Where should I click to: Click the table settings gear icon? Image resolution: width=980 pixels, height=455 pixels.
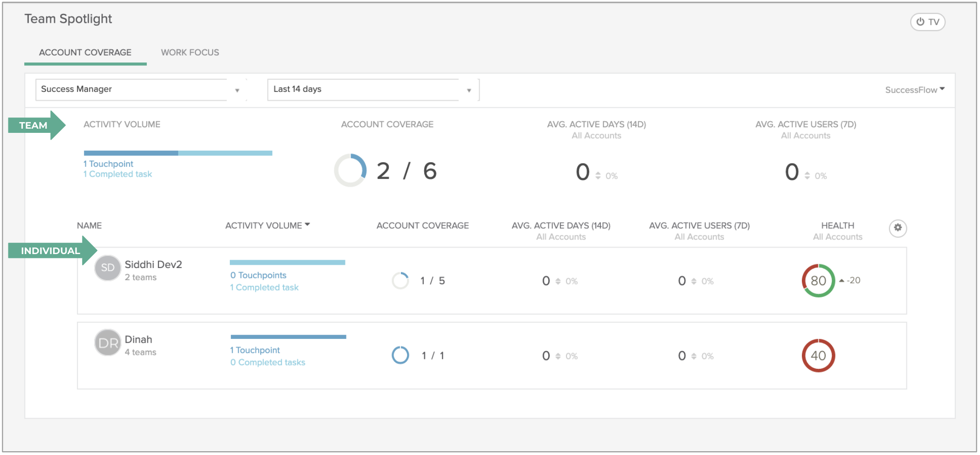(x=897, y=228)
